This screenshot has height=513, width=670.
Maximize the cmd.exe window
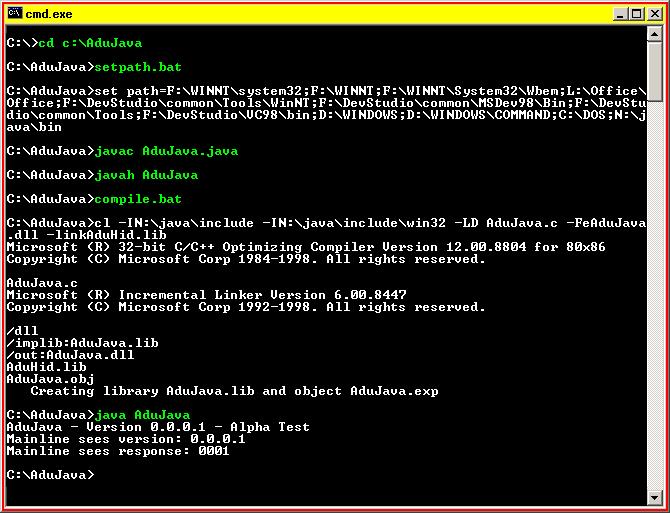click(637, 14)
